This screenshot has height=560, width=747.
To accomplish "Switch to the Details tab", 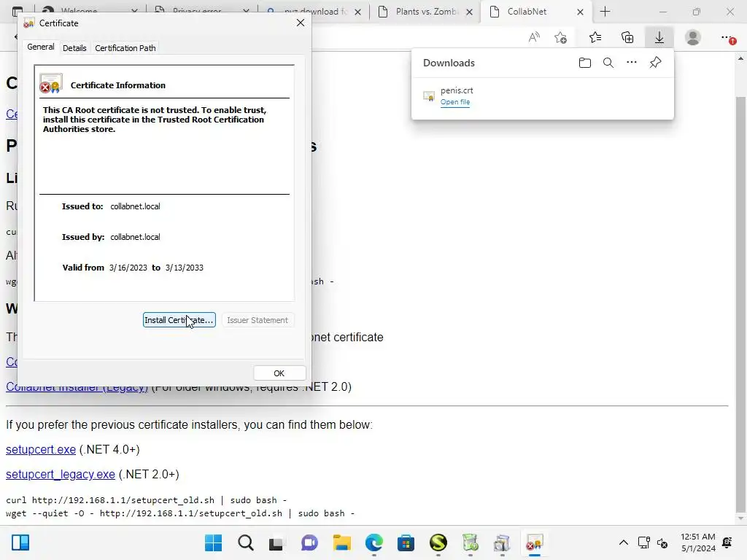I will point(74,47).
